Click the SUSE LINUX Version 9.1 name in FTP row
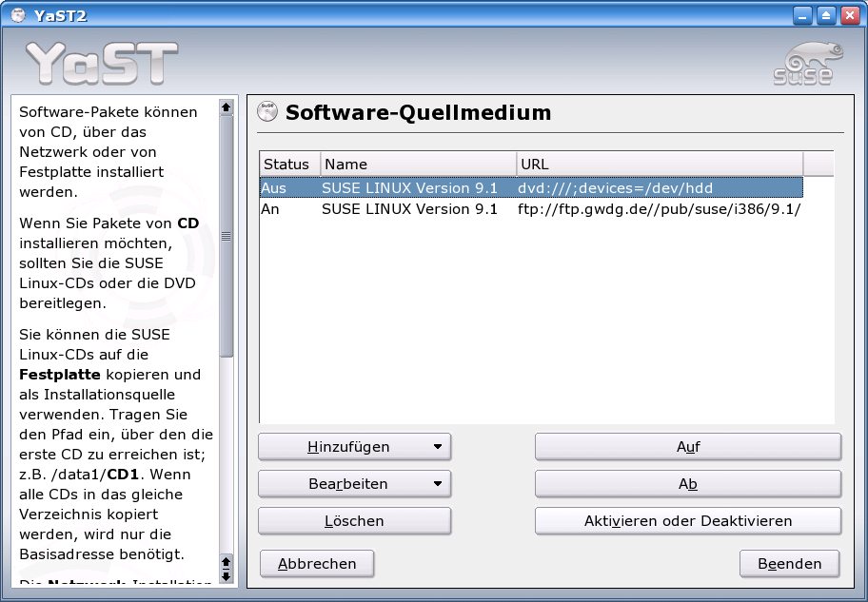Screen dimensions: 868x602 point(409,209)
